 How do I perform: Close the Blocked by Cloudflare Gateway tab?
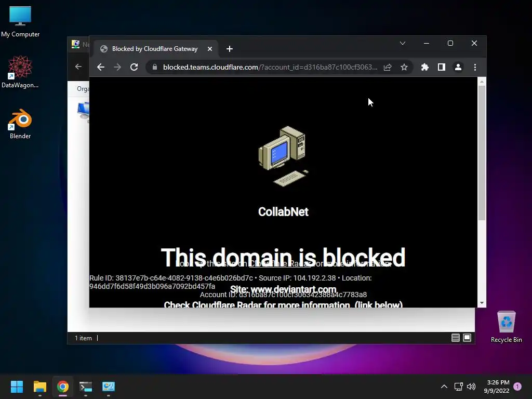(x=210, y=49)
